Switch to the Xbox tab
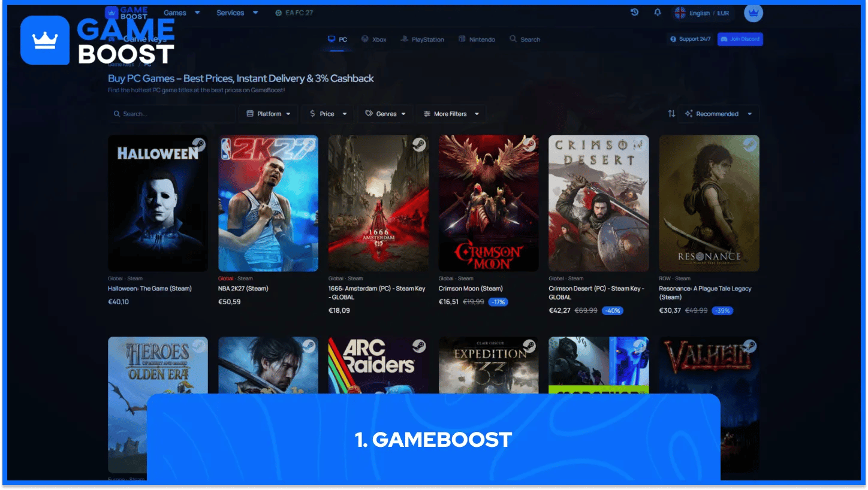The image size is (868, 490). (x=373, y=40)
